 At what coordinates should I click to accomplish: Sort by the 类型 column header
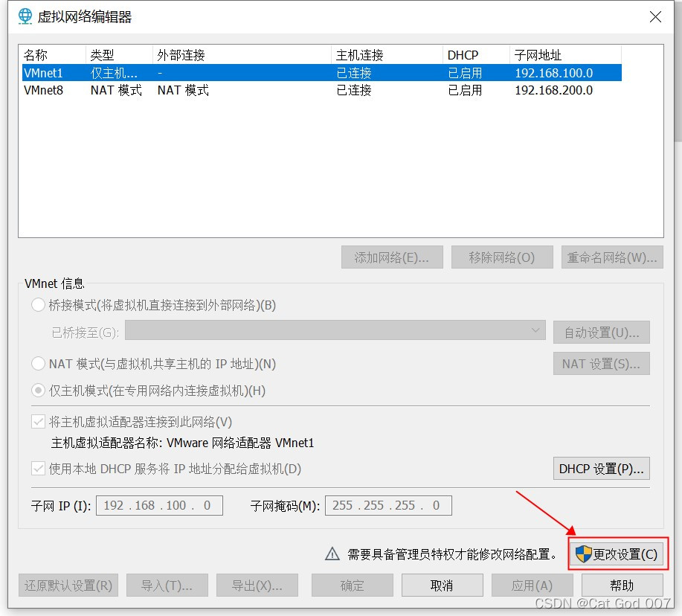coord(119,55)
